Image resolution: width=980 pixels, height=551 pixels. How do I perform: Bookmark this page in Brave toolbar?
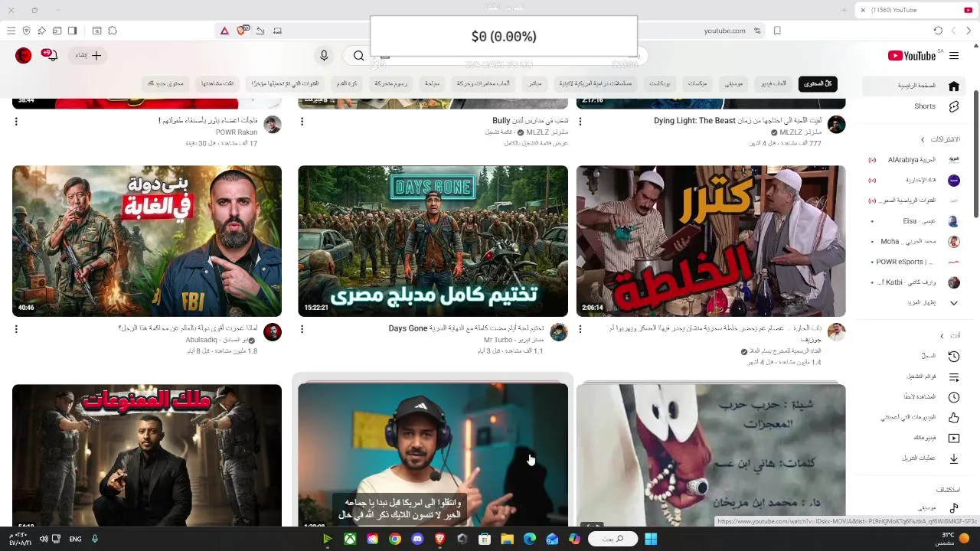[x=777, y=31]
